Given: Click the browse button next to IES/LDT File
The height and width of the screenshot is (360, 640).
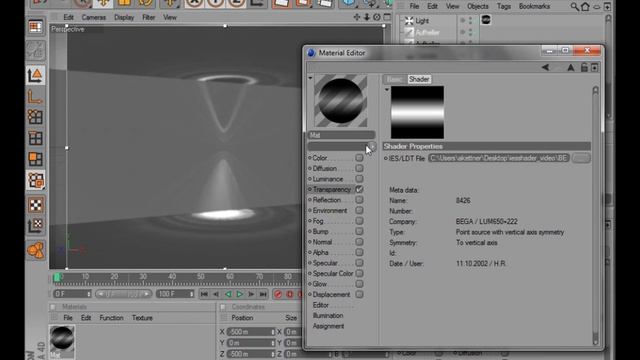Looking at the screenshot, I should (581, 158).
